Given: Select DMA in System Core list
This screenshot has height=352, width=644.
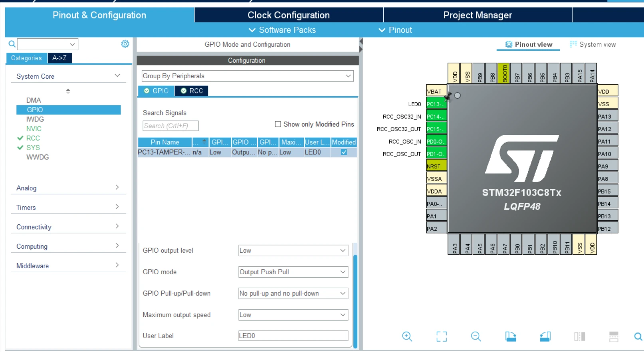Looking at the screenshot, I should tap(34, 100).
